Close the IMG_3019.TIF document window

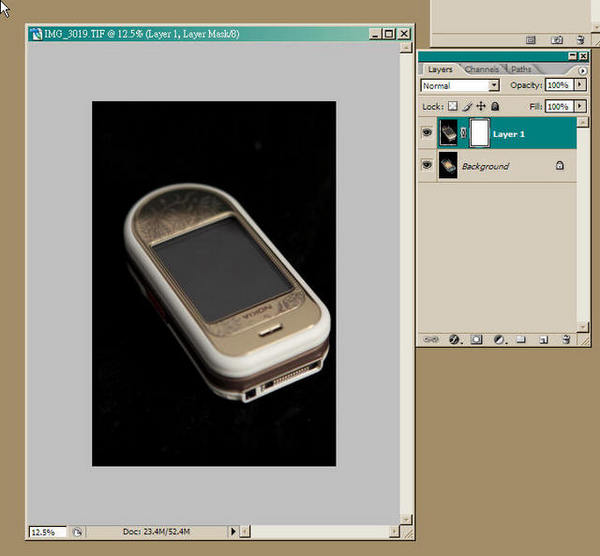[x=404, y=34]
